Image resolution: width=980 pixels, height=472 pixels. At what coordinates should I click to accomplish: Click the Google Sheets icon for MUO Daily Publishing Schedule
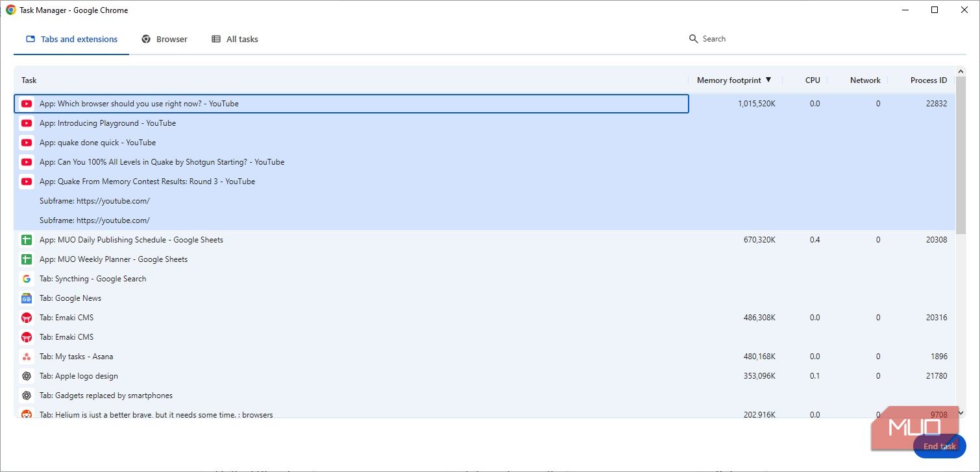pos(27,240)
